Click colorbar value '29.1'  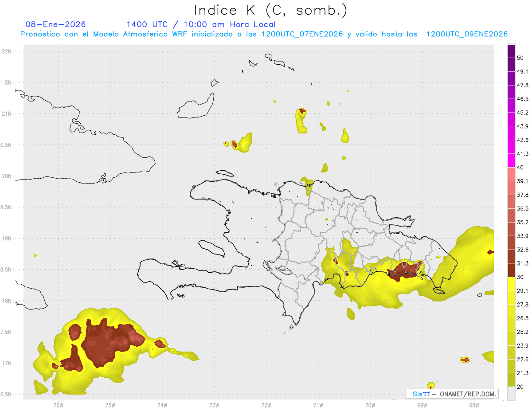523,290
